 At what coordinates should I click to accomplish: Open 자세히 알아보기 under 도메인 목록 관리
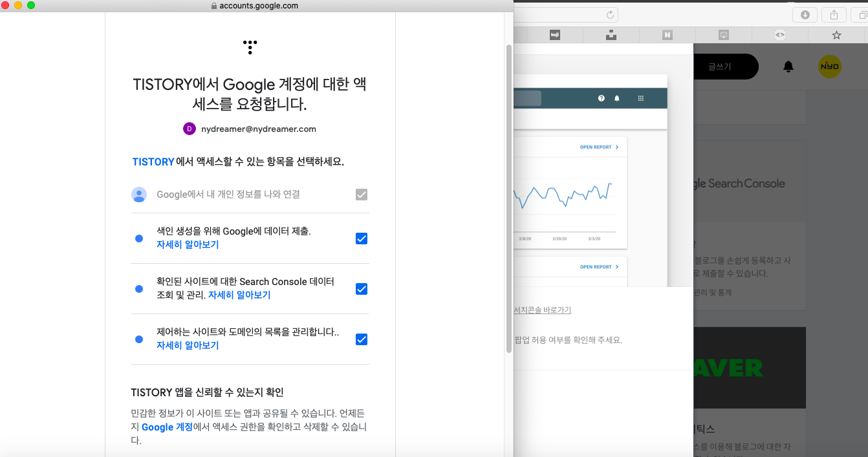click(188, 346)
